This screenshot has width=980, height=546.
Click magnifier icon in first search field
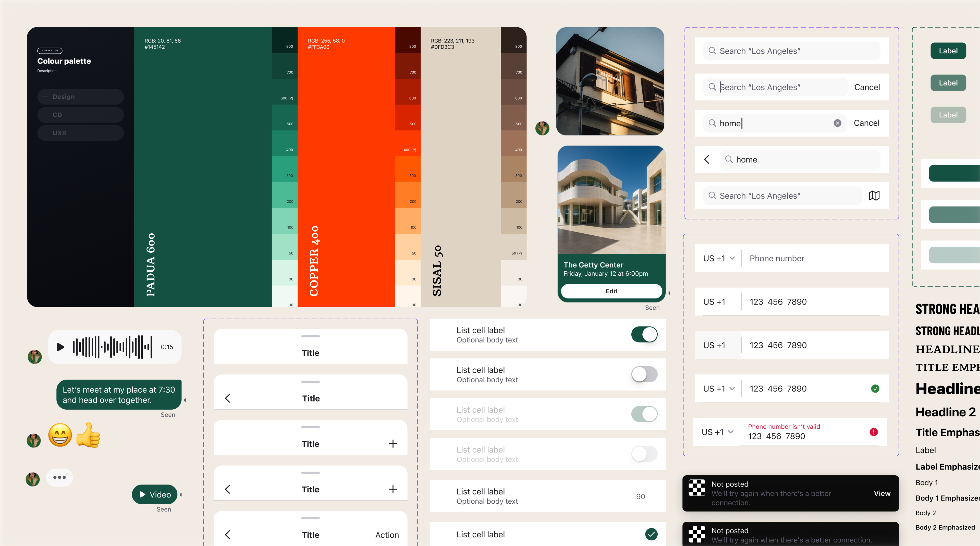tap(712, 51)
